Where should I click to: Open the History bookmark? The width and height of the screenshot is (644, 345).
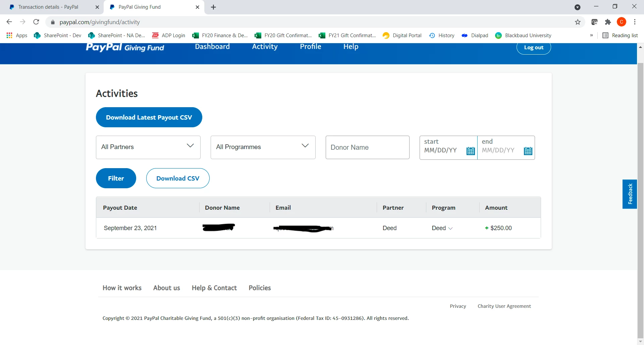(442, 36)
